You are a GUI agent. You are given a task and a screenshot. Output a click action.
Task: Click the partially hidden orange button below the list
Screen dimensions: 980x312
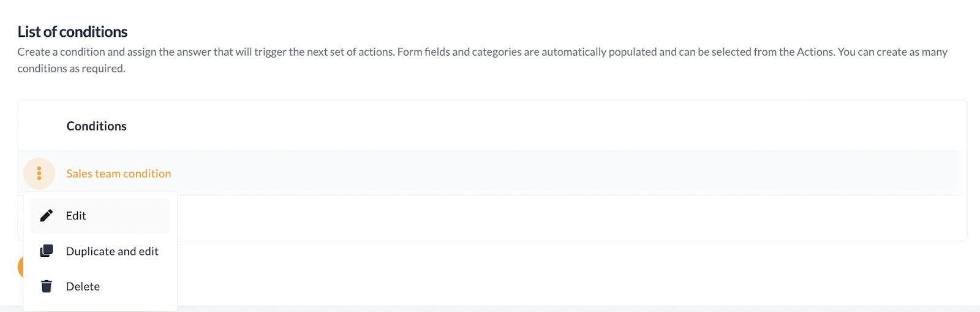click(x=20, y=267)
